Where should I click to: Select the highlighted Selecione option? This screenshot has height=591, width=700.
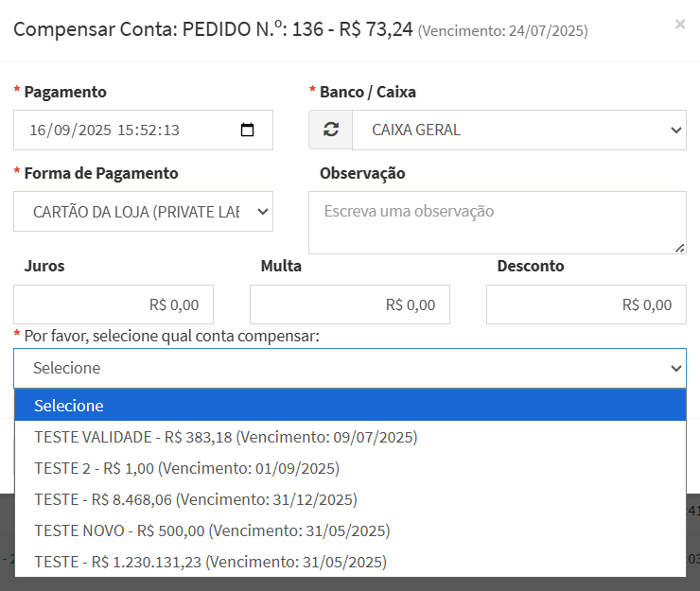[x=349, y=406]
